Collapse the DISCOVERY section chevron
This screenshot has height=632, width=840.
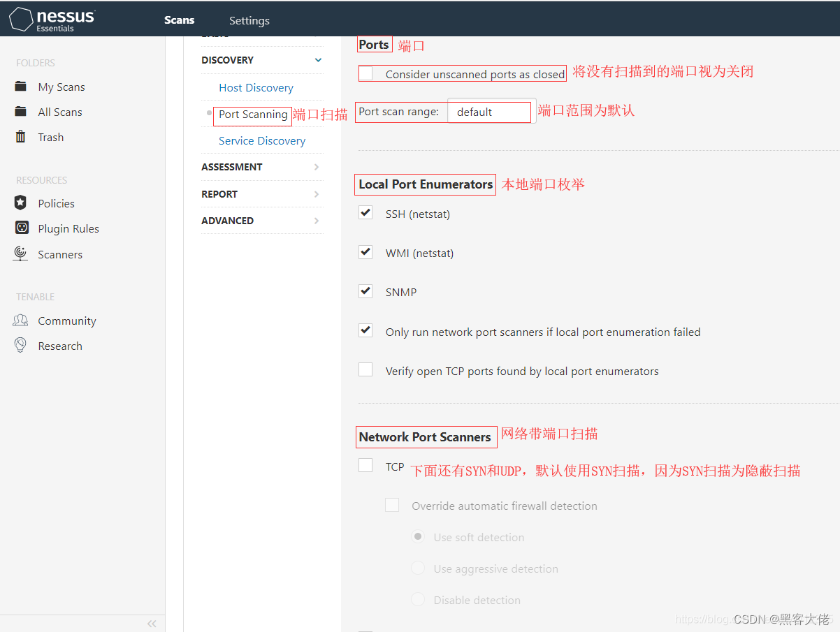coord(317,60)
